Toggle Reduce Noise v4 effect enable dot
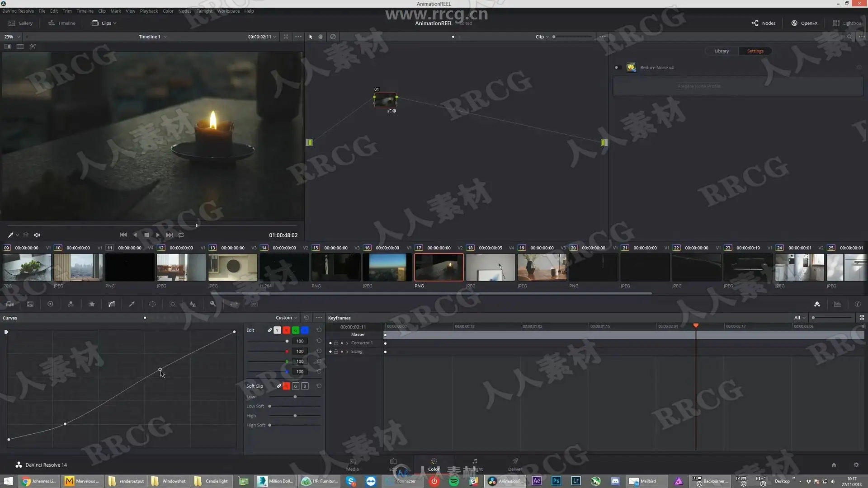The height and width of the screenshot is (488, 868). click(616, 68)
